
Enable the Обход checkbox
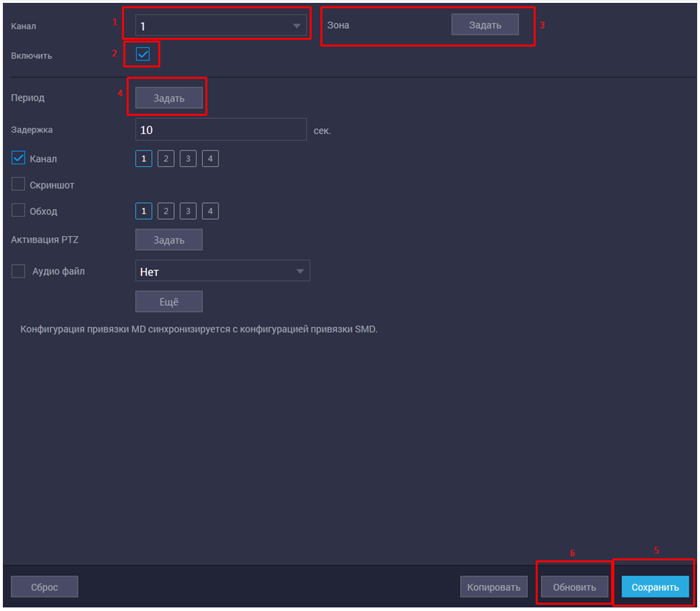click(19, 211)
